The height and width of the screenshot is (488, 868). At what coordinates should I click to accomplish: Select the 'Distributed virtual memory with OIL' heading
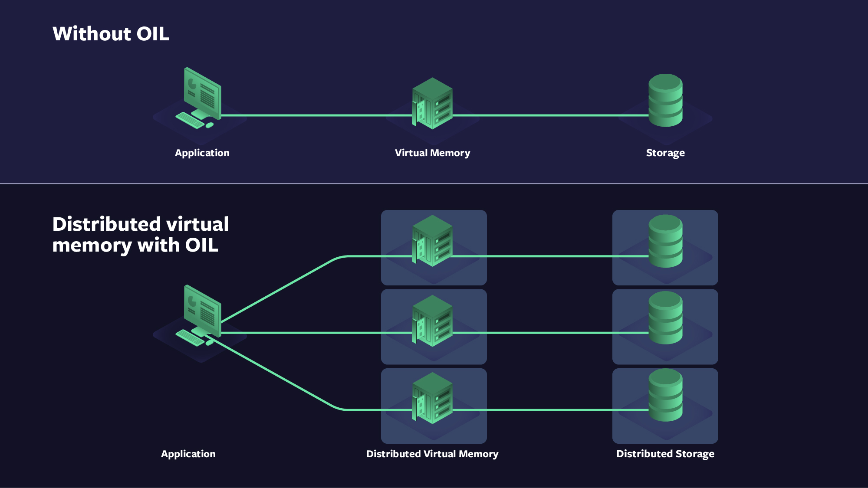click(x=140, y=235)
